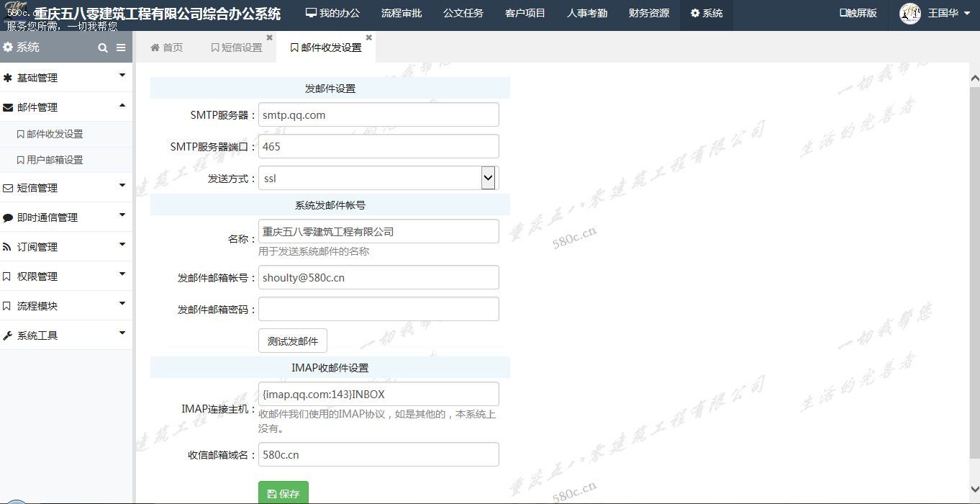This screenshot has height=504, width=980.
Task: Switch to the 短信设置 tab
Action: click(x=237, y=48)
